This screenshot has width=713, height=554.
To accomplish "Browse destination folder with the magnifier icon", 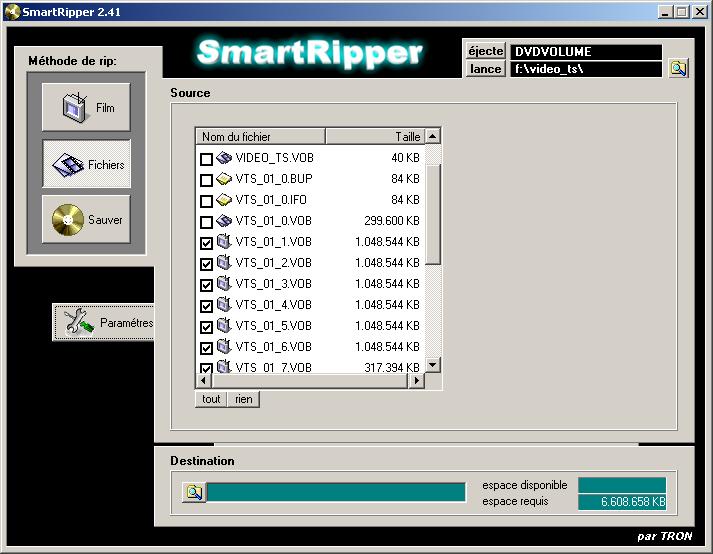I will [x=194, y=492].
